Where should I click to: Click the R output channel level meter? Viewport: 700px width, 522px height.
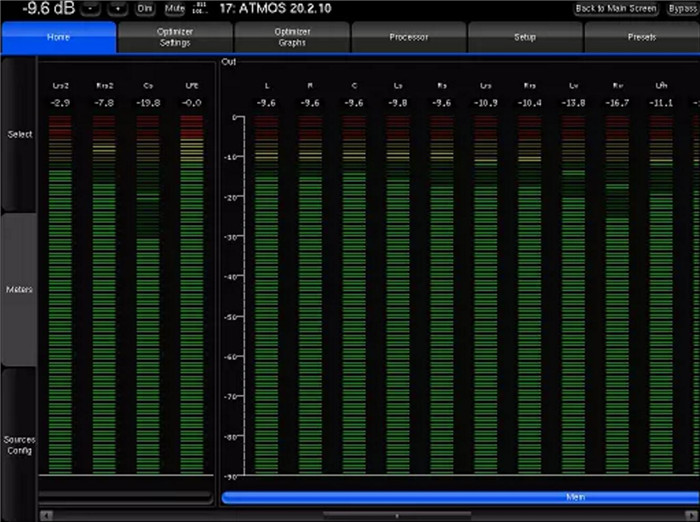pos(310,295)
